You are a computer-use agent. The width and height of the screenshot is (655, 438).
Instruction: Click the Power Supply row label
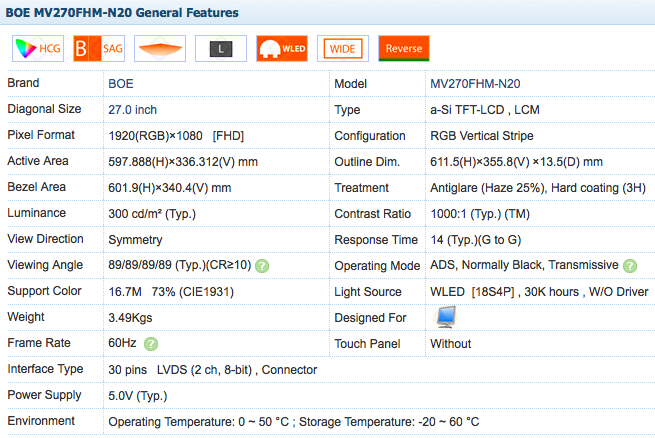click(44, 395)
